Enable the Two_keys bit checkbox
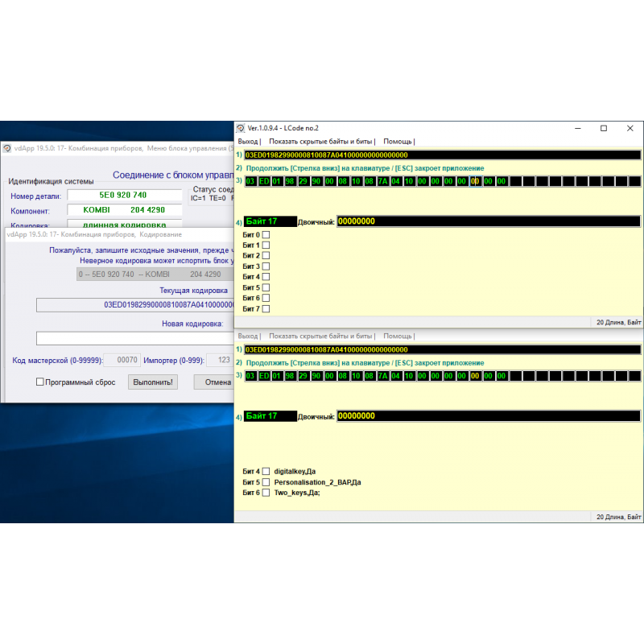This screenshot has width=644, height=644. (266, 492)
